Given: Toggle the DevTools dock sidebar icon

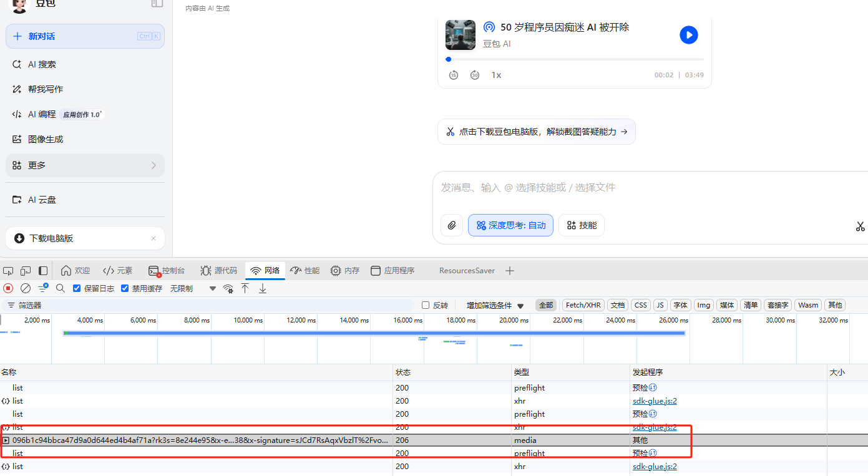Looking at the screenshot, I should (43, 271).
